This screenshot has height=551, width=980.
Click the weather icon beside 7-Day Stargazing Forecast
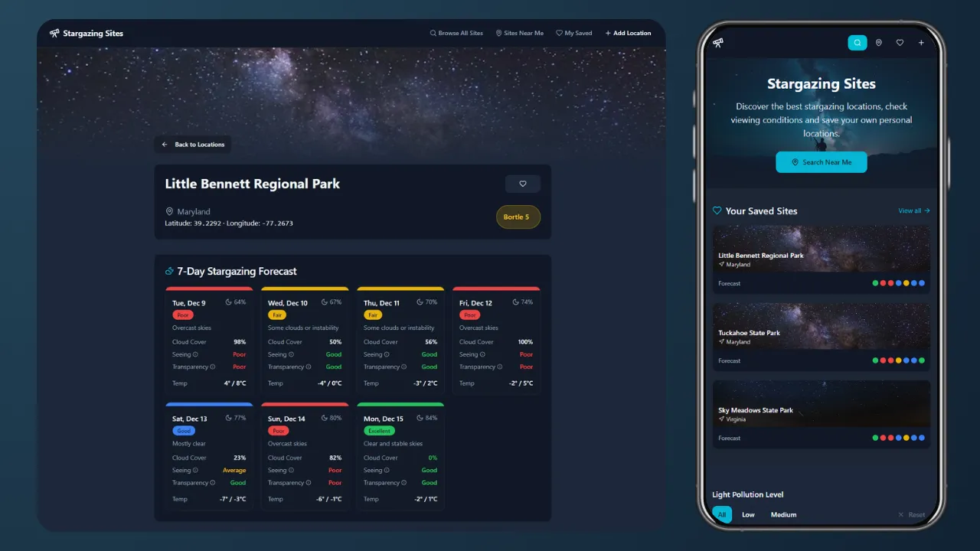point(169,271)
